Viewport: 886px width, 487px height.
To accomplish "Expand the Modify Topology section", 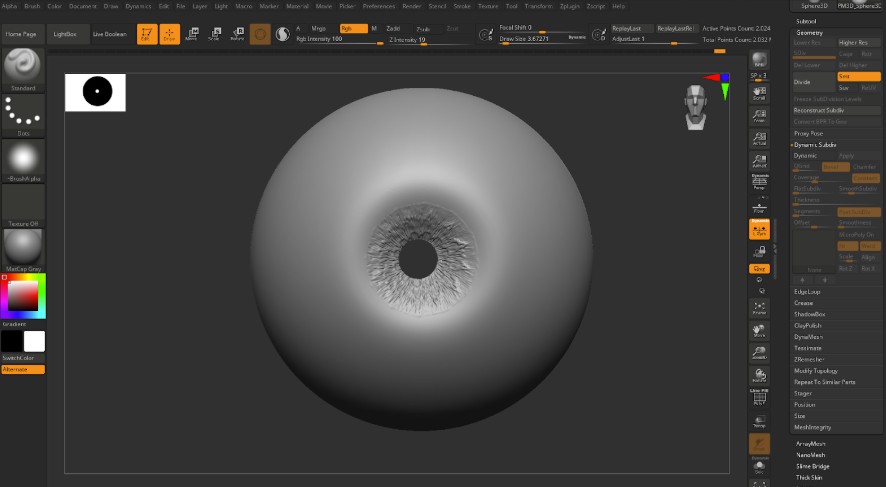I will (x=816, y=370).
